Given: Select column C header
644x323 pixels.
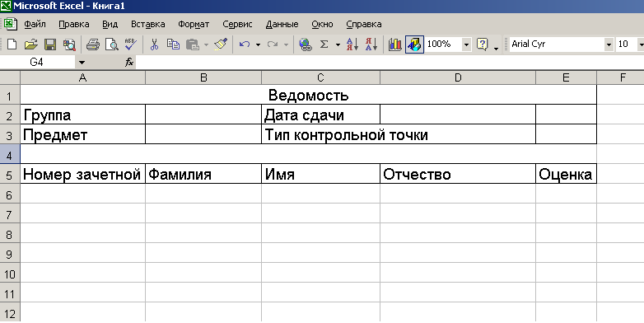Looking at the screenshot, I should point(321,77).
